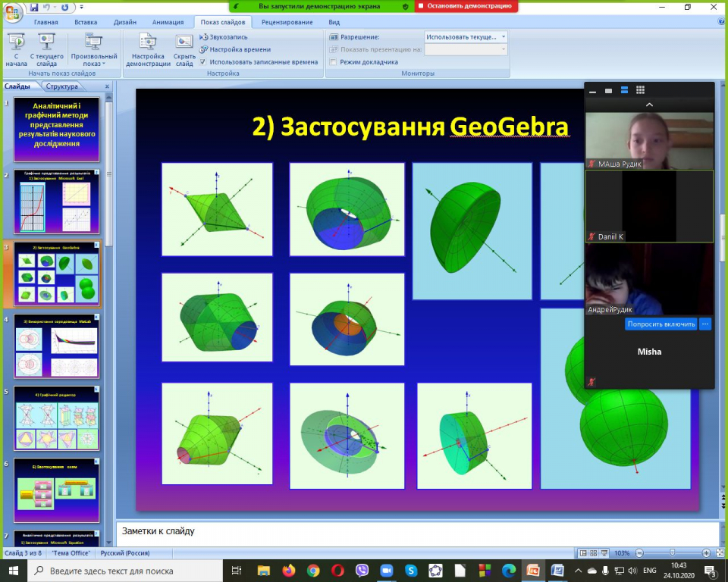Close the slides pane with the x
The image size is (728, 582).
pos(107,86)
